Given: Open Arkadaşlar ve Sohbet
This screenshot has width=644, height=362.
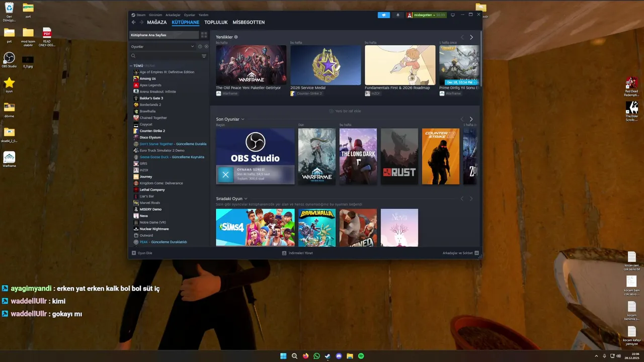Looking at the screenshot, I should coord(460,253).
